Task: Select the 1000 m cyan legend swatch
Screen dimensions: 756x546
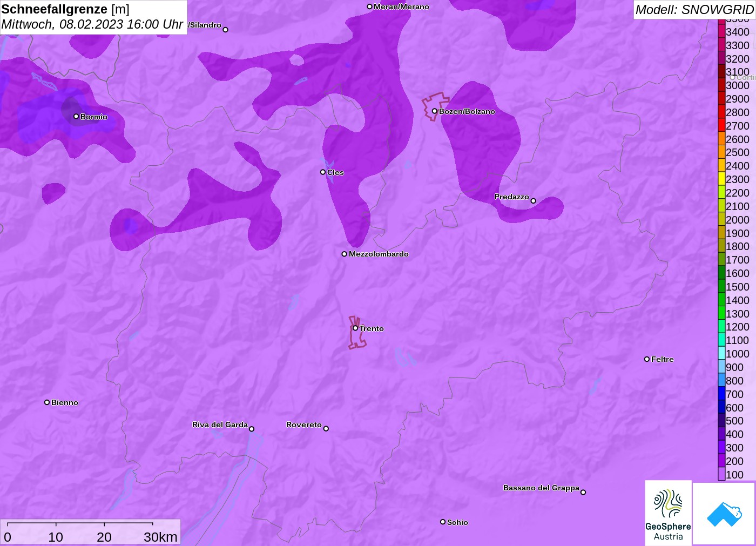Action: tap(721, 353)
